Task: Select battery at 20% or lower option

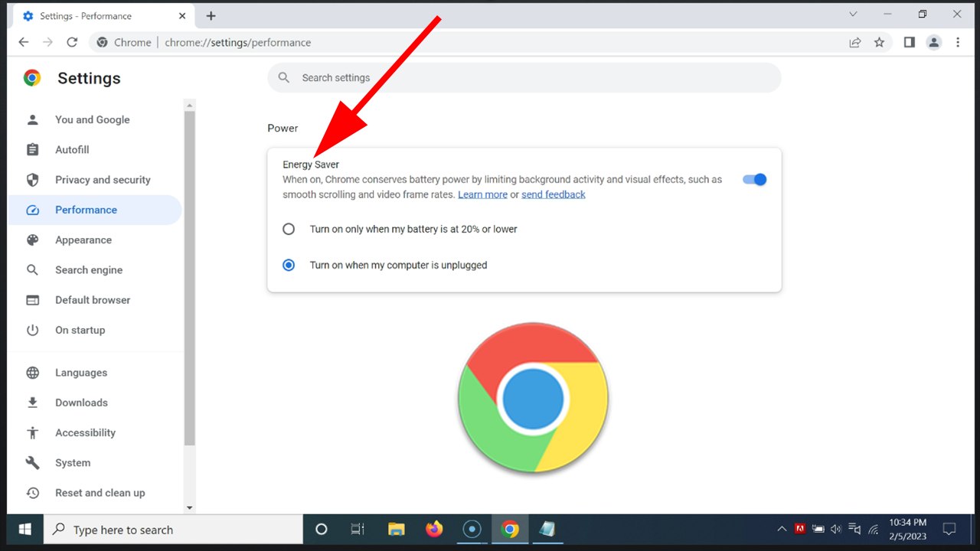Action: click(x=289, y=229)
